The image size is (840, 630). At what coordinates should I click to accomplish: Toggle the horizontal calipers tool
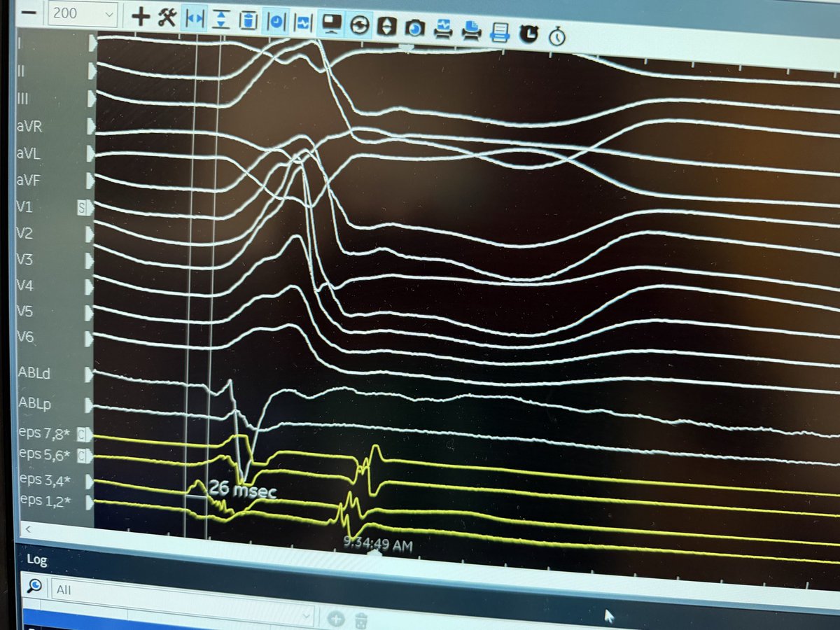click(x=193, y=18)
